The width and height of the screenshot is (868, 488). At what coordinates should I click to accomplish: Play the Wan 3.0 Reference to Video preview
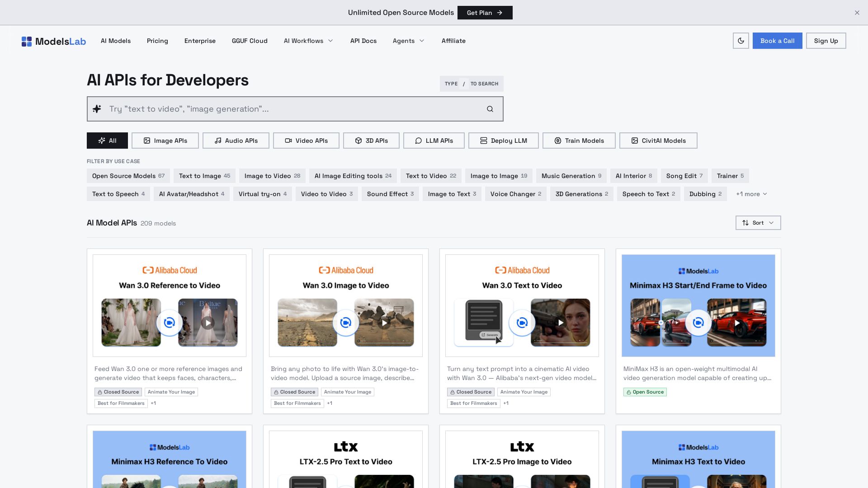[x=208, y=323]
